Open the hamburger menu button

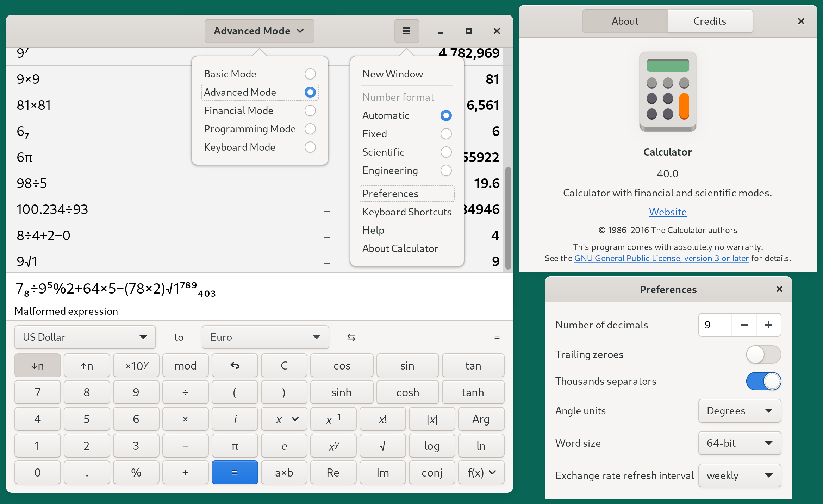click(406, 31)
